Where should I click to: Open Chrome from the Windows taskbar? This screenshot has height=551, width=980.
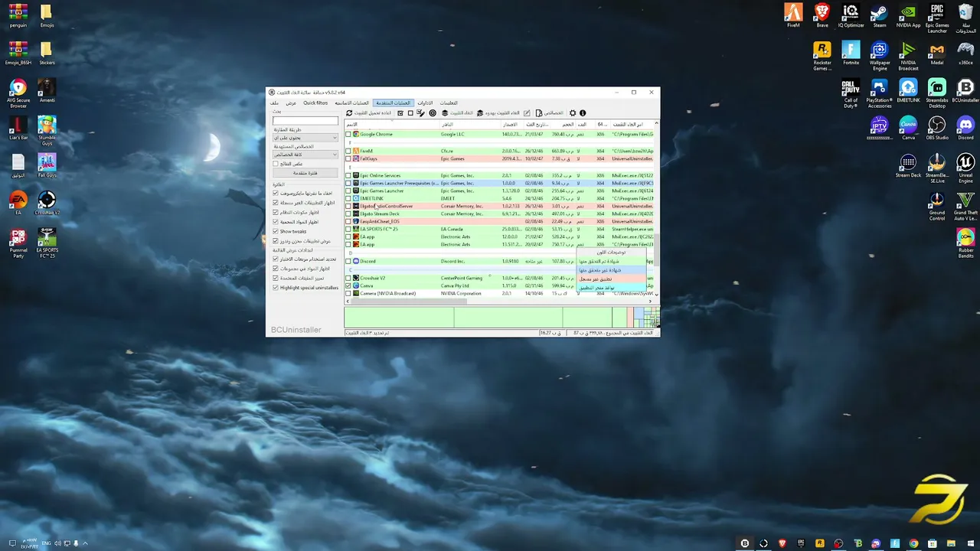pos(913,543)
